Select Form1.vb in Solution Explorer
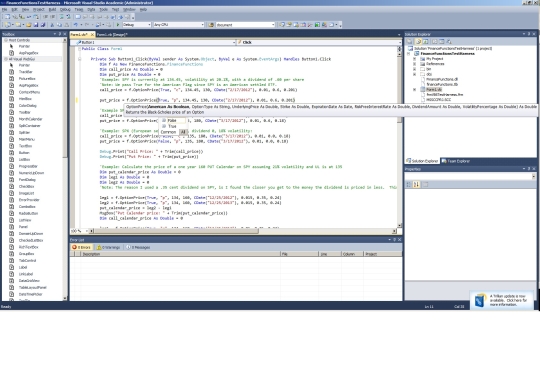Image resolution: width=540 pixels, height=385 pixels. (x=434, y=90)
